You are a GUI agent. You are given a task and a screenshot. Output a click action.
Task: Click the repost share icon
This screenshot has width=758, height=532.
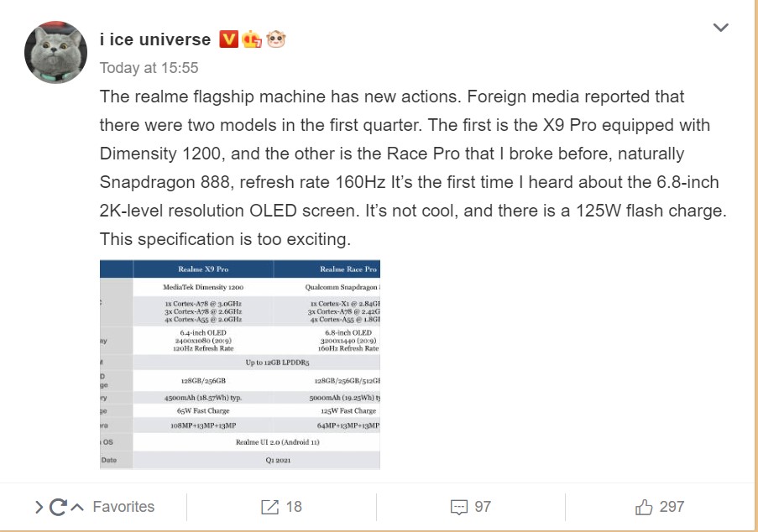(269, 507)
